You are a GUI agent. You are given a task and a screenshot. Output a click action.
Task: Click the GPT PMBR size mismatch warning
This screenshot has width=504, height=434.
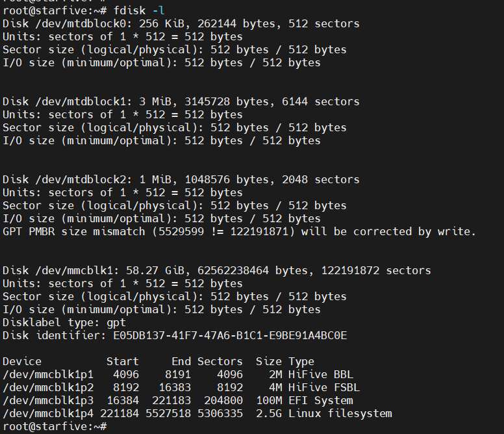click(x=239, y=231)
